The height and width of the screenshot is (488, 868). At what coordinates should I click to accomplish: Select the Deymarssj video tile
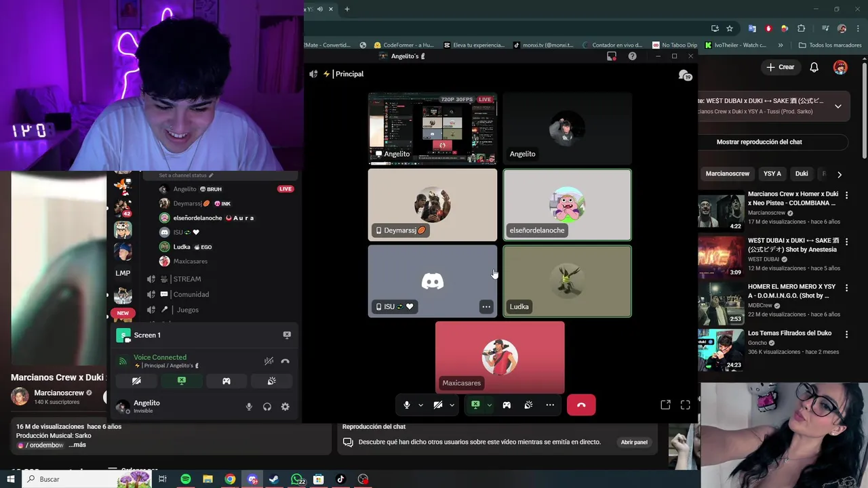coord(432,205)
